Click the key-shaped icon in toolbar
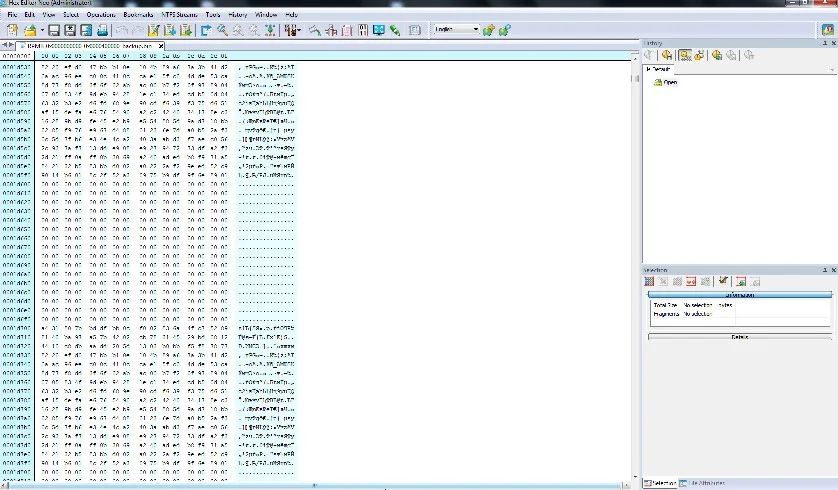Viewport: 838px width, 490px height. point(315,30)
